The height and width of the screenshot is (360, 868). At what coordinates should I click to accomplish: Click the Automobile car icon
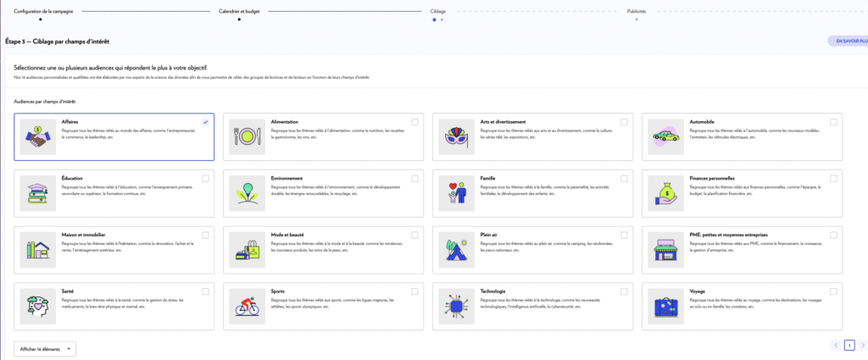pos(665,136)
